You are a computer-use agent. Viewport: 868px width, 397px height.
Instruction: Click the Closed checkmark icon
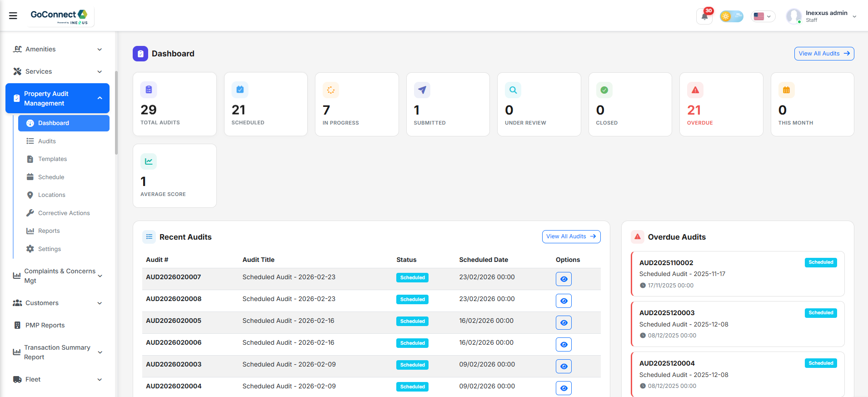(x=604, y=90)
